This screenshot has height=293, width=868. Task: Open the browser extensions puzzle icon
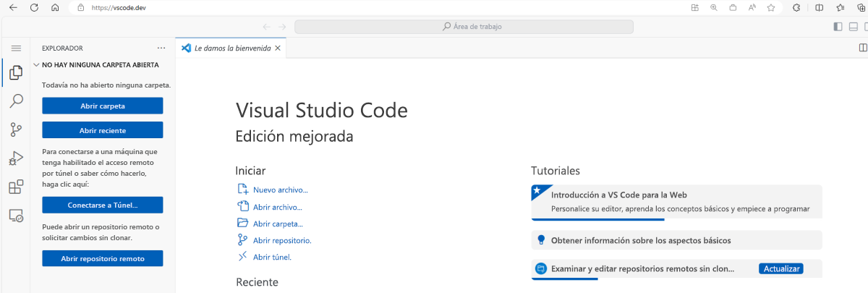796,7
